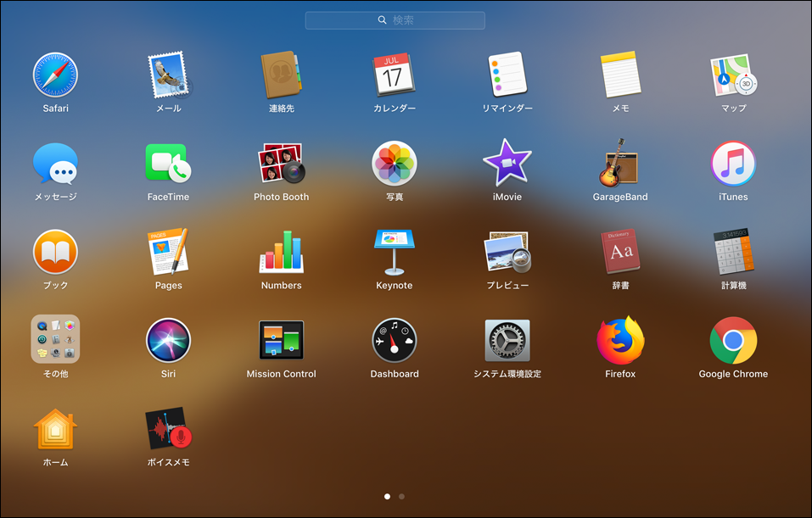Open システム環境設定

click(x=507, y=341)
